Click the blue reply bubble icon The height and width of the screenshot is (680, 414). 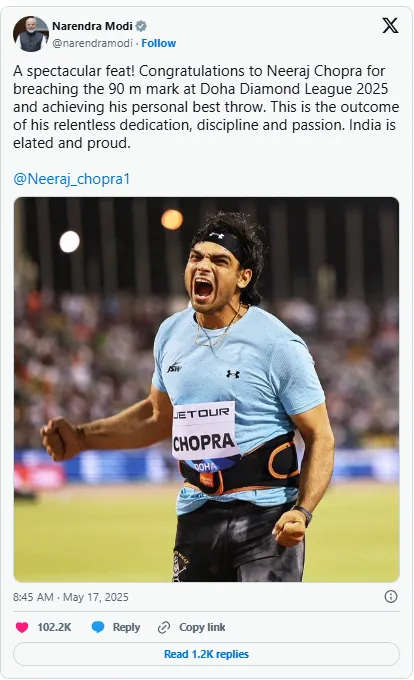point(98,627)
